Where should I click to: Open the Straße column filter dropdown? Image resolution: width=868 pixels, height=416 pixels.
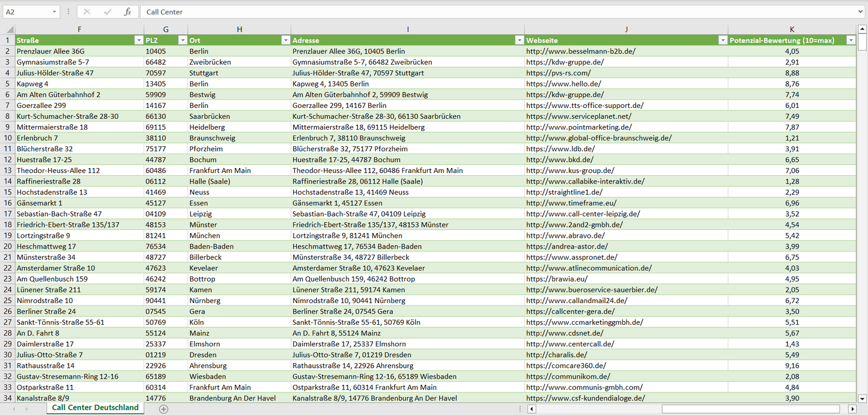pyautogui.click(x=138, y=40)
